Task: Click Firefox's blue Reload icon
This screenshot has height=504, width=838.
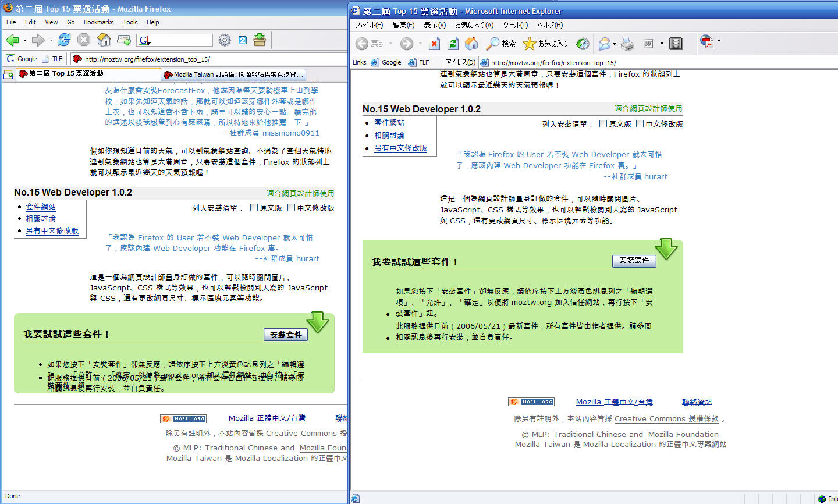Action: coord(64,40)
